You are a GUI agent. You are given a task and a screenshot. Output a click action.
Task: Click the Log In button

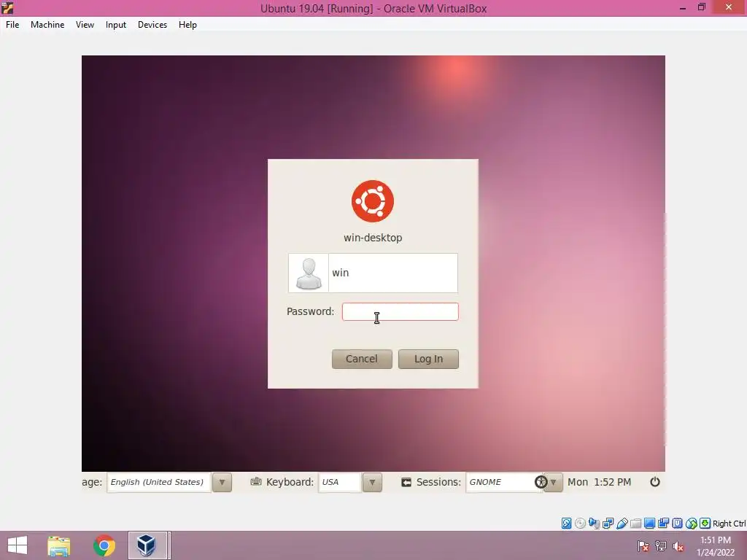pyautogui.click(x=428, y=359)
